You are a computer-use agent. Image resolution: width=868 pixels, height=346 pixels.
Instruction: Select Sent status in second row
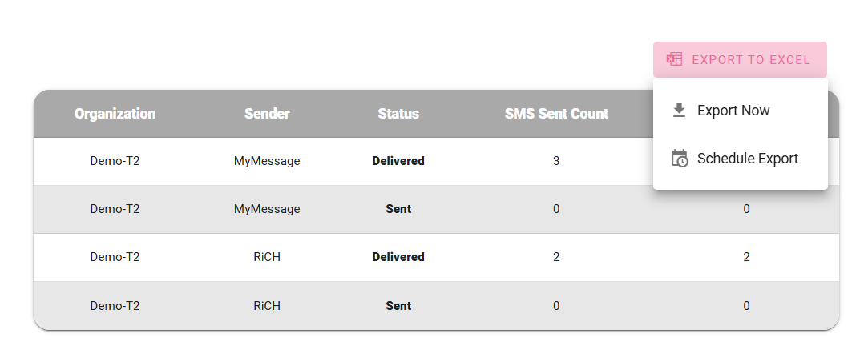click(x=398, y=209)
